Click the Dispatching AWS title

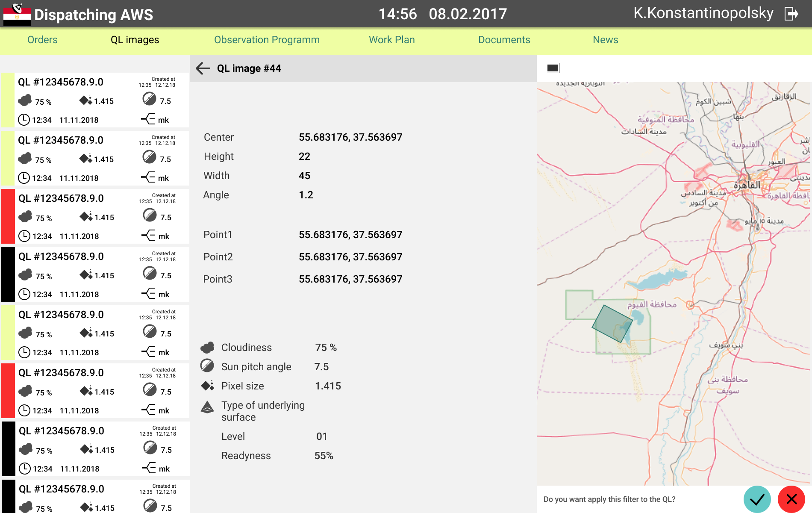tap(94, 15)
